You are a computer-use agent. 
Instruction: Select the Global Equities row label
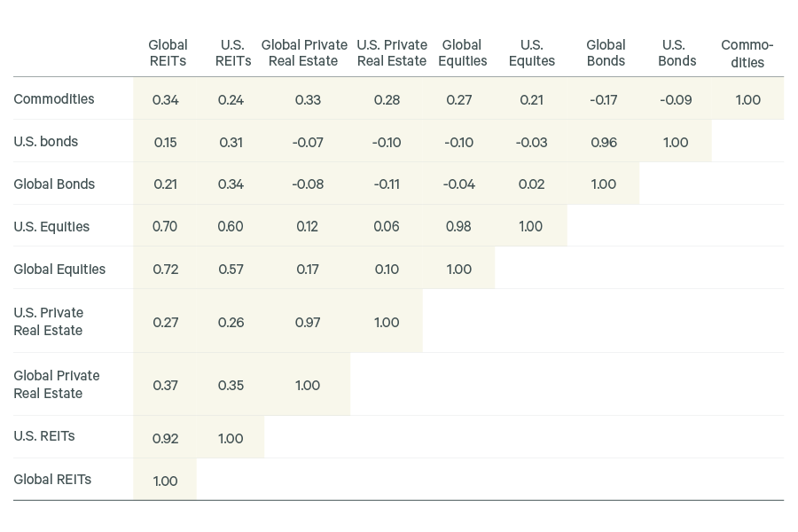click(x=59, y=270)
